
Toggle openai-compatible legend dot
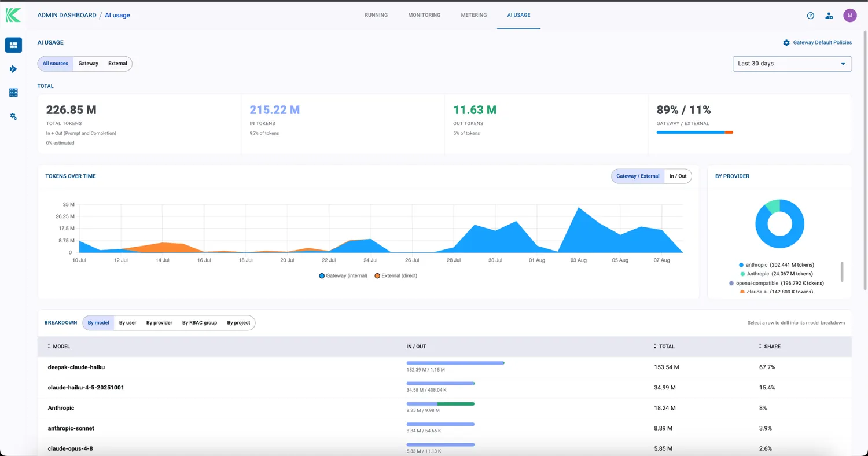coord(731,284)
